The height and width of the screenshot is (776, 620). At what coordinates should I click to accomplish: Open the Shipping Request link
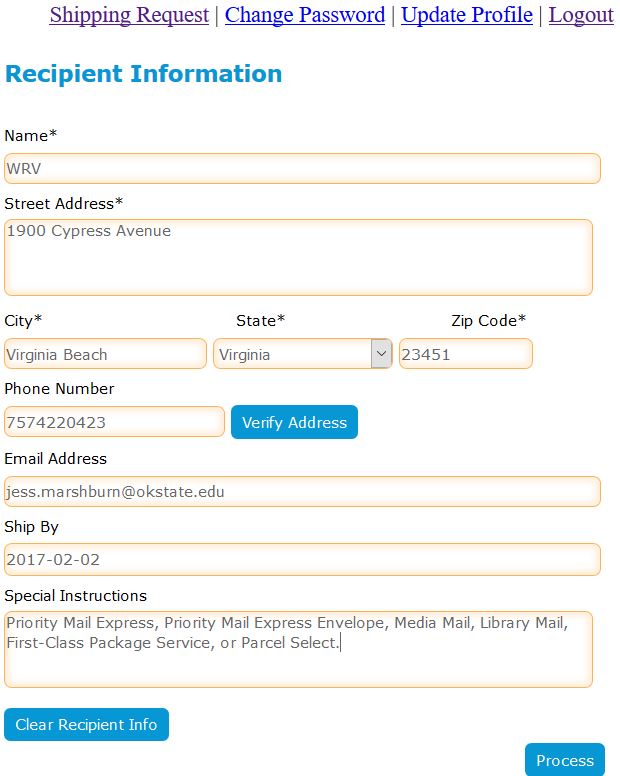129,15
